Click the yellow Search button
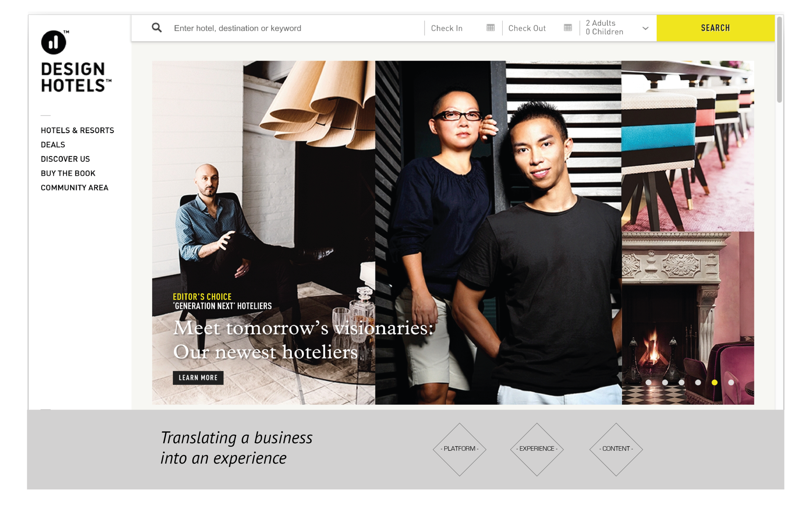 click(715, 28)
